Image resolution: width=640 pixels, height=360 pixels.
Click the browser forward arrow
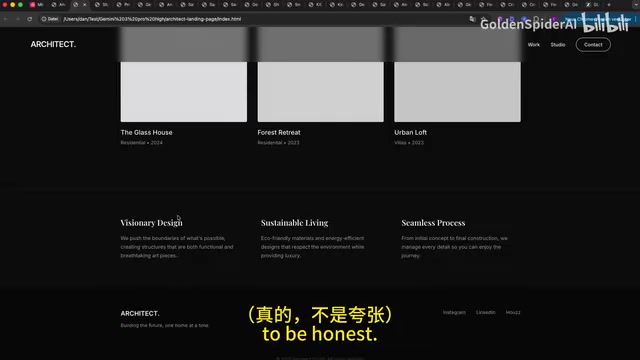18,19
